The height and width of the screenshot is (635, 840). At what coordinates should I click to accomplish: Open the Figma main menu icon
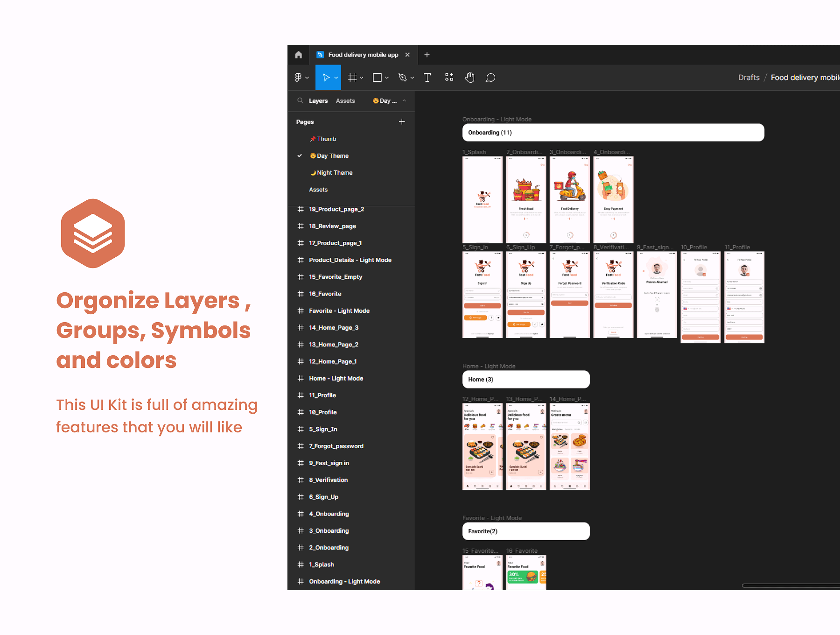299,78
